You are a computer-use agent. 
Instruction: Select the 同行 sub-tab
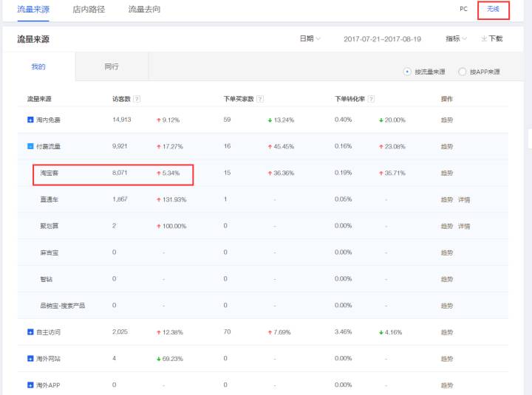click(112, 66)
